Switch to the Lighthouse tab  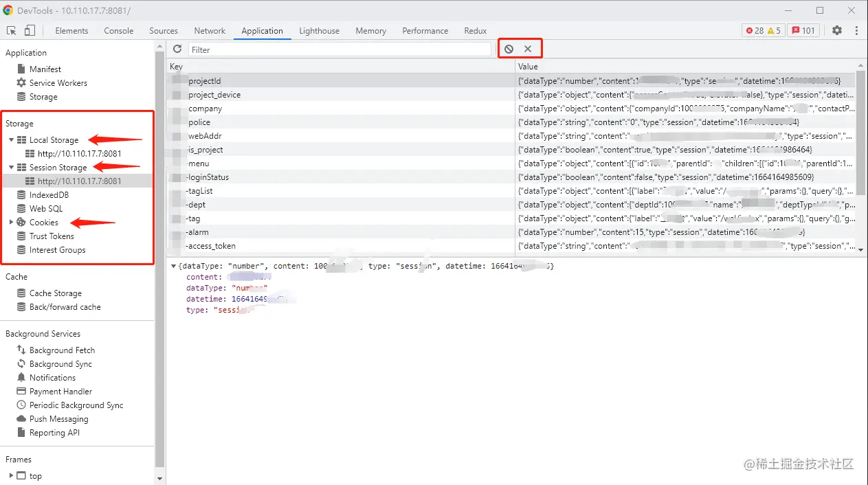point(319,31)
